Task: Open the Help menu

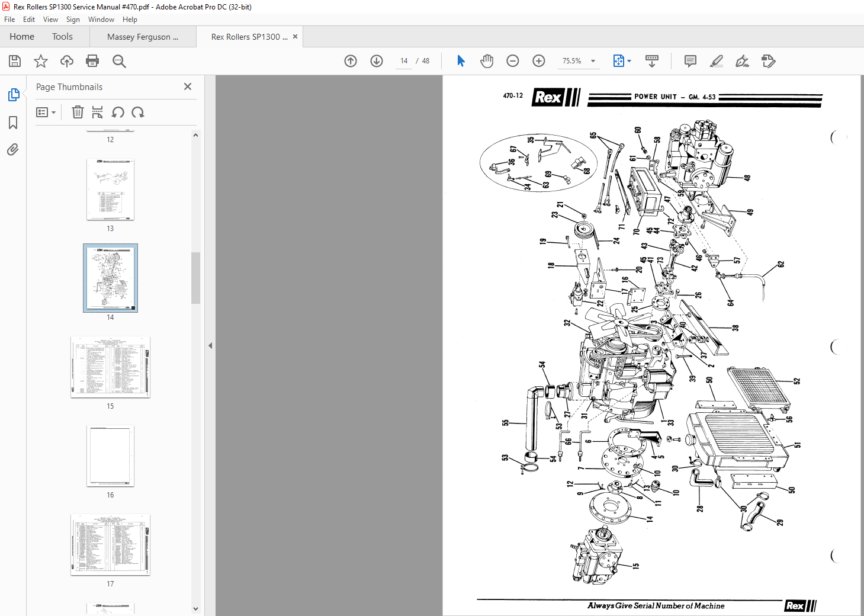Action: point(130,20)
